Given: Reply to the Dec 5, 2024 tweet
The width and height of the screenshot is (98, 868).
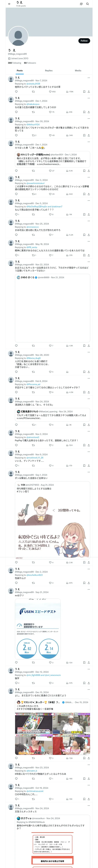Looking at the screenshot, I should click(x=16, y=214).
